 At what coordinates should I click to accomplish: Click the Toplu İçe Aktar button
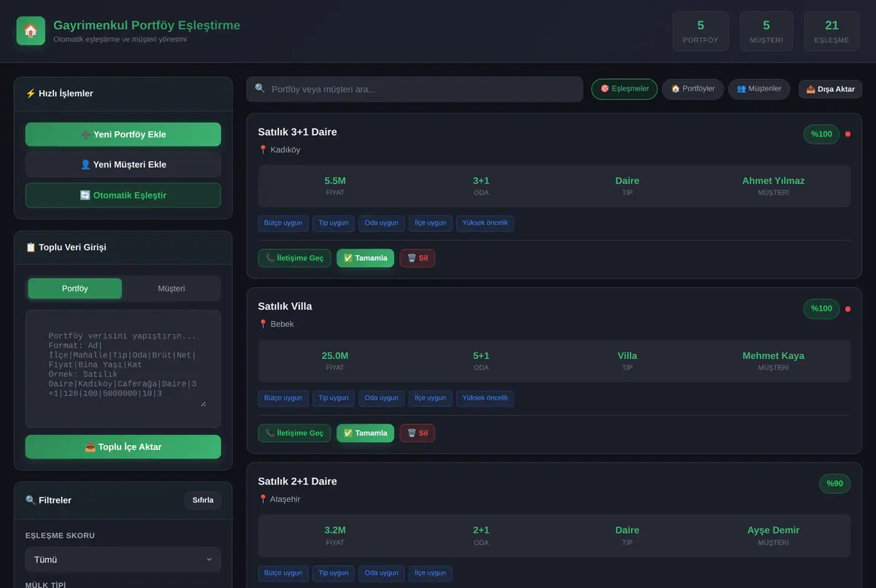point(123,447)
